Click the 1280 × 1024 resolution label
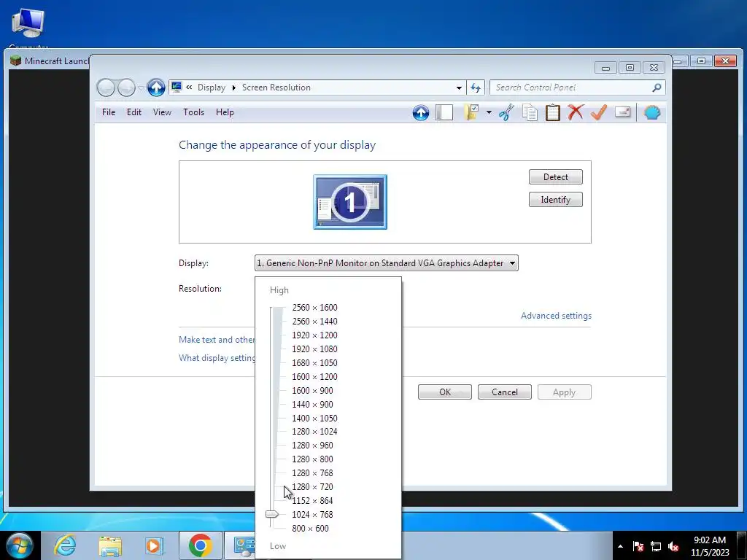 (314, 432)
